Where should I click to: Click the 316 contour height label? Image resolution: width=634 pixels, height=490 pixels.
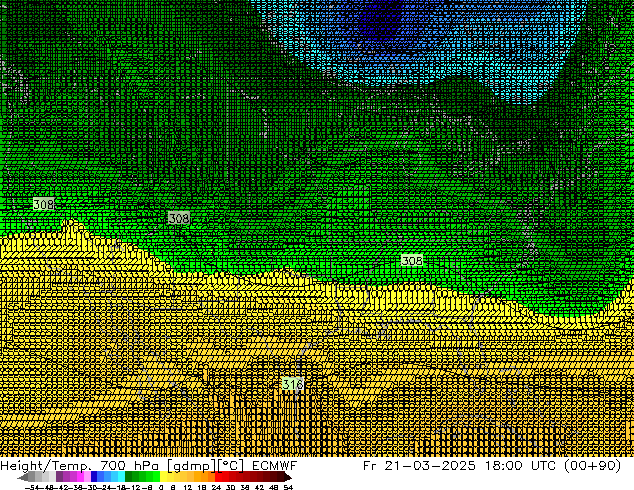point(293,384)
